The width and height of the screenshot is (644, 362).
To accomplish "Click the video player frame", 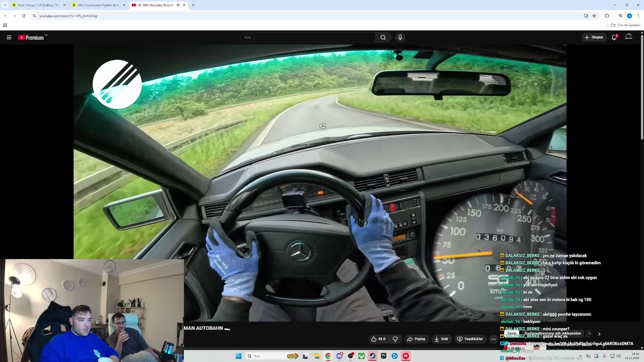I will point(320,184).
